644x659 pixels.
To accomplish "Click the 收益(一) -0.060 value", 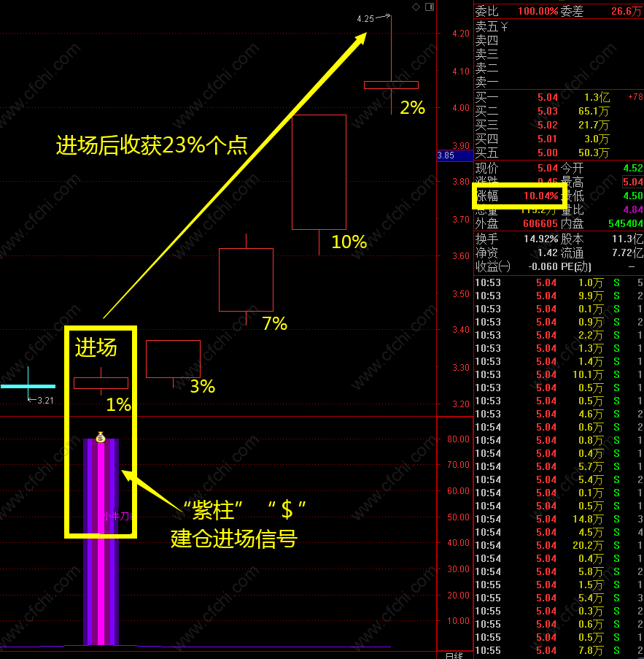I will click(x=543, y=267).
